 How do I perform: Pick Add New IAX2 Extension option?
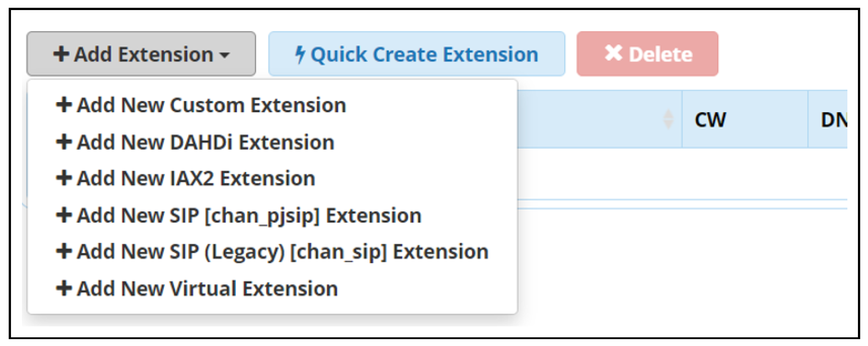196,178
